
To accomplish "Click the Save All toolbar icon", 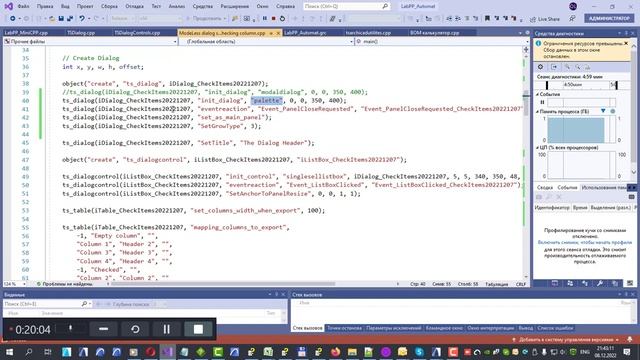I will (x=70, y=18).
